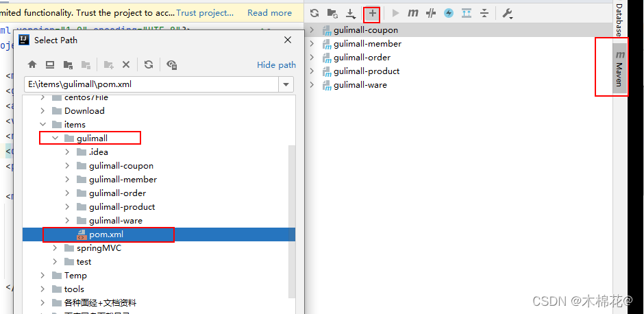644x314 pixels.
Task: Collapse all Maven tree nodes
Action: pyautogui.click(x=484, y=13)
